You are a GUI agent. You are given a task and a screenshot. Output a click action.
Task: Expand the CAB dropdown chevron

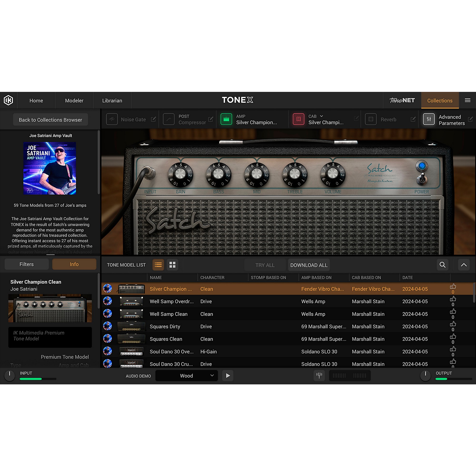click(x=321, y=116)
